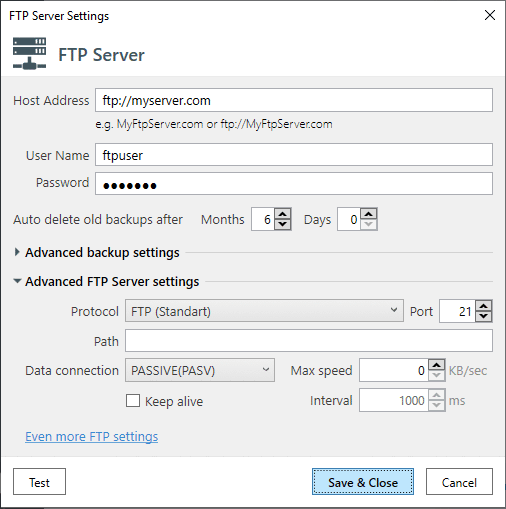Decrement Port number with down arrow

(484, 316)
